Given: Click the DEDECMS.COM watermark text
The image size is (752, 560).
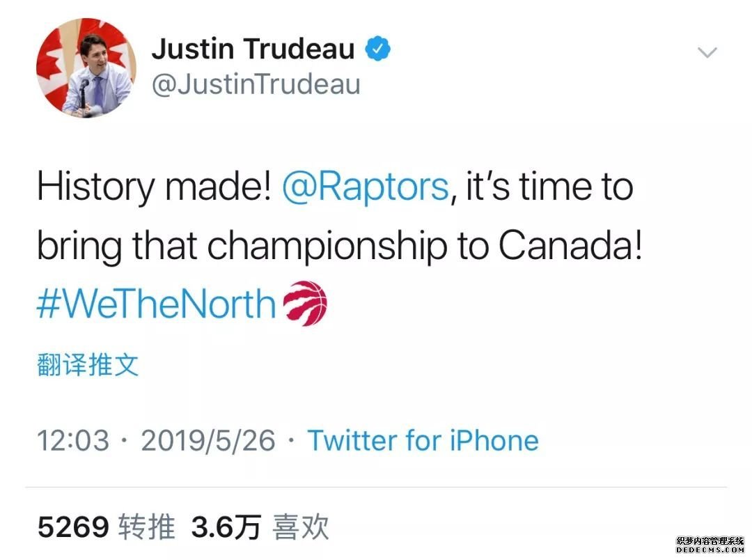Looking at the screenshot, I should pos(710,550).
